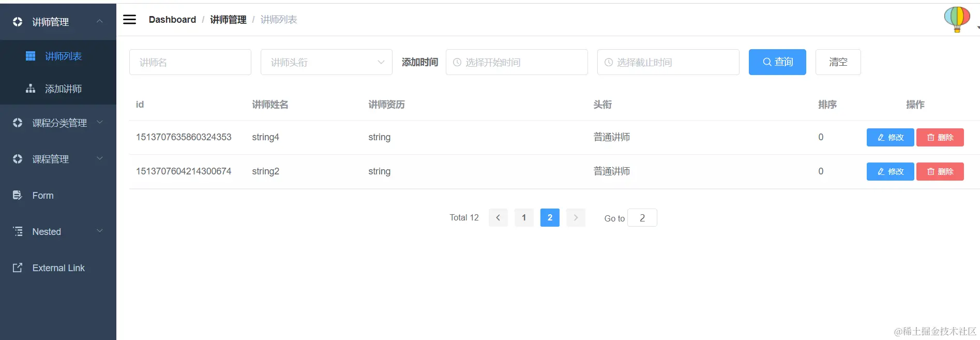
Task: Toggle the hamburger sidebar menu icon
Action: (x=129, y=20)
